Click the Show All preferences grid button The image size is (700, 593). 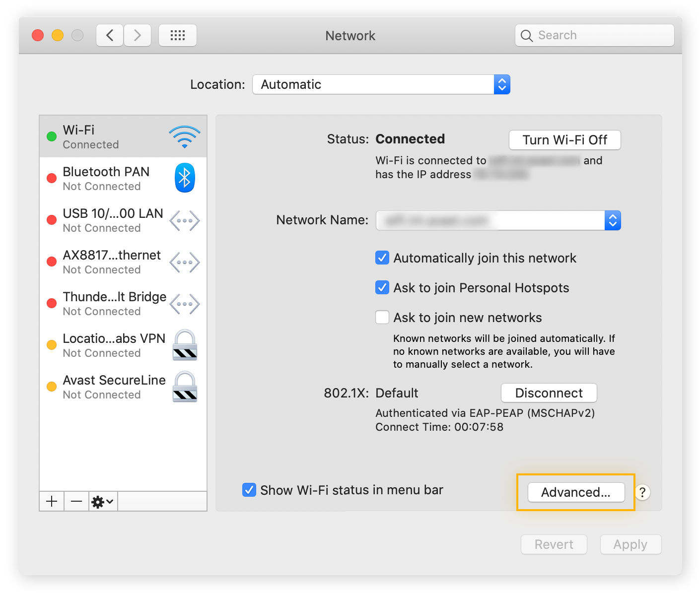pos(177,35)
